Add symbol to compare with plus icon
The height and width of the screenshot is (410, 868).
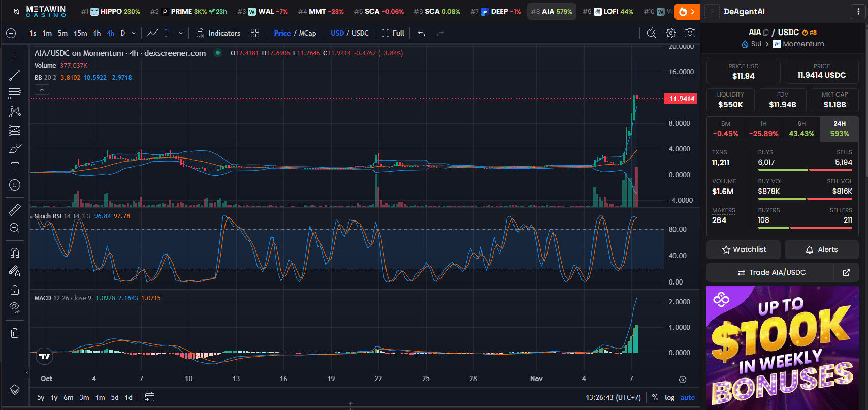[x=11, y=33]
